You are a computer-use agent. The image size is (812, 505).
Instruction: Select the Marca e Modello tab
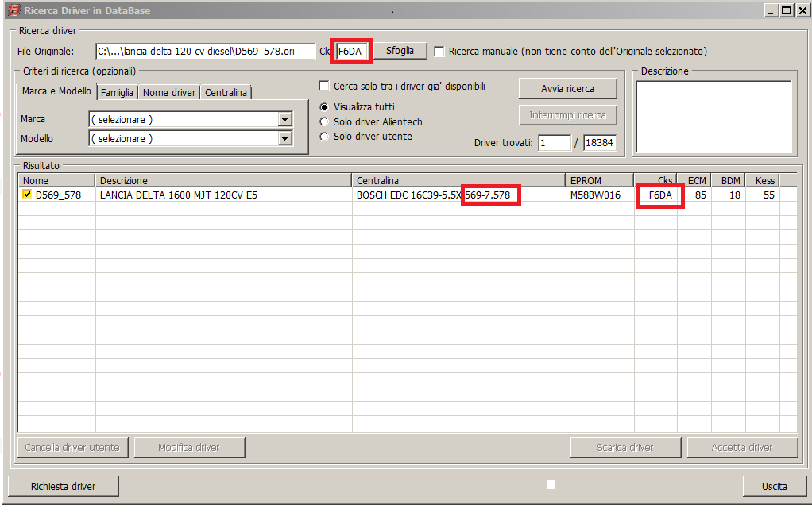56,91
